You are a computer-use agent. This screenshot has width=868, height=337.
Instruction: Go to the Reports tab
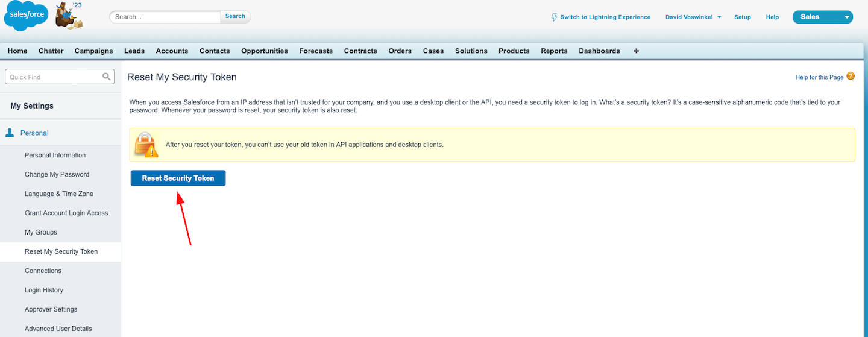554,51
